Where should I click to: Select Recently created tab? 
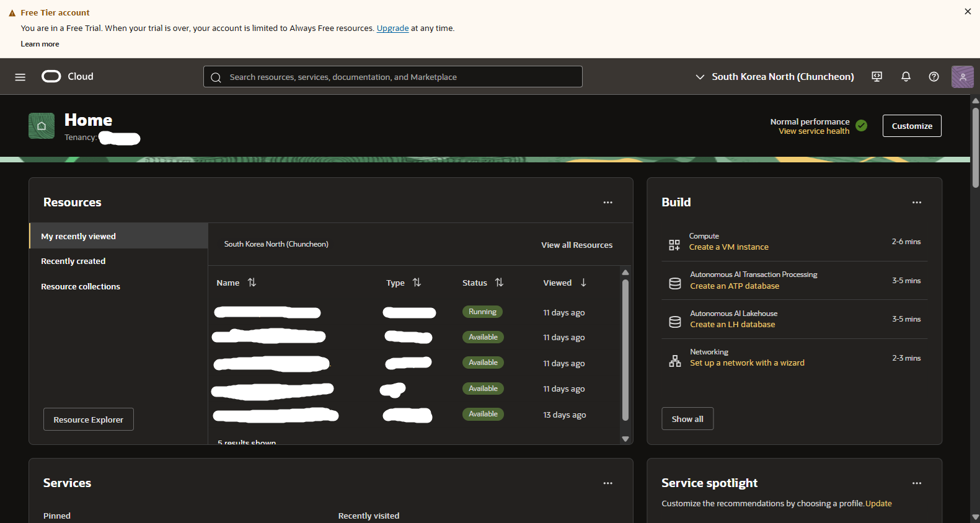118,261
